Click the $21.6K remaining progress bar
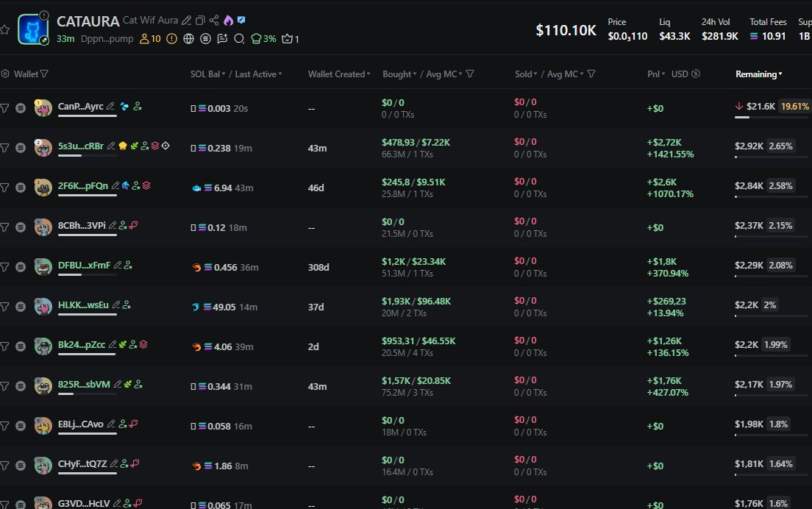812x509 pixels. [x=771, y=117]
